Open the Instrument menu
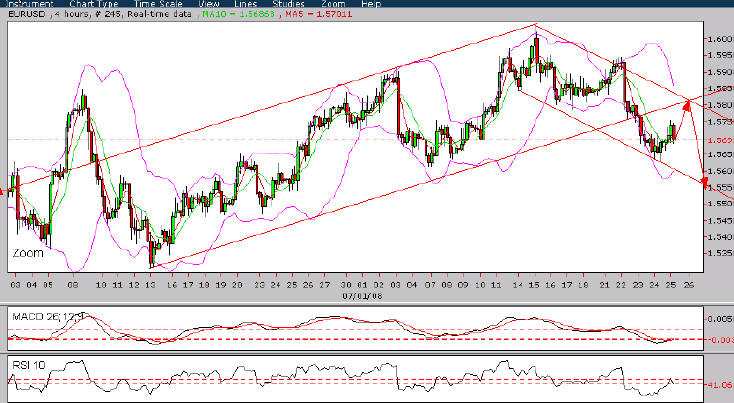Image resolution: width=734 pixels, height=403 pixels. [x=27, y=4]
